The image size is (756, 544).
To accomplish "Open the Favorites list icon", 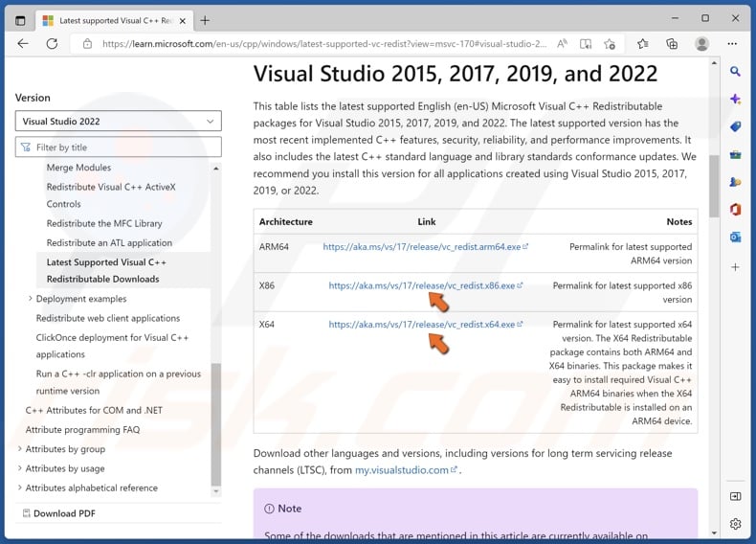I will pos(643,44).
